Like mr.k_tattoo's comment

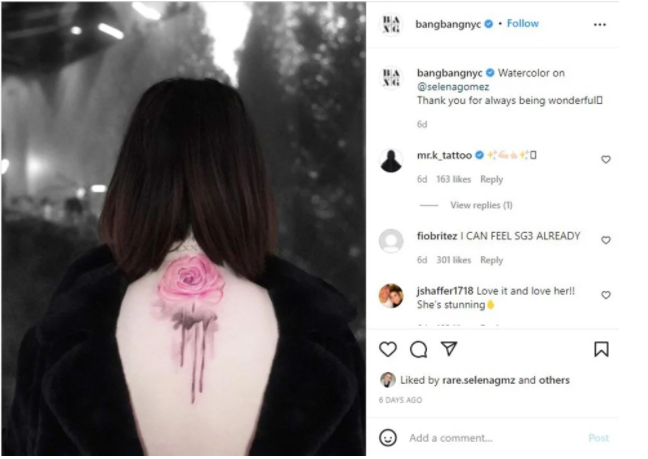click(x=605, y=159)
